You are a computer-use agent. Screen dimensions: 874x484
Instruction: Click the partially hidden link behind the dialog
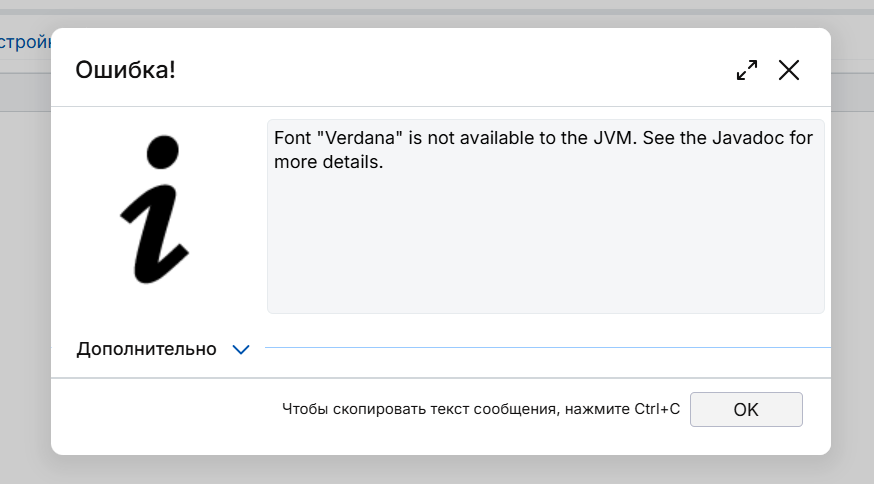coord(25,43)
